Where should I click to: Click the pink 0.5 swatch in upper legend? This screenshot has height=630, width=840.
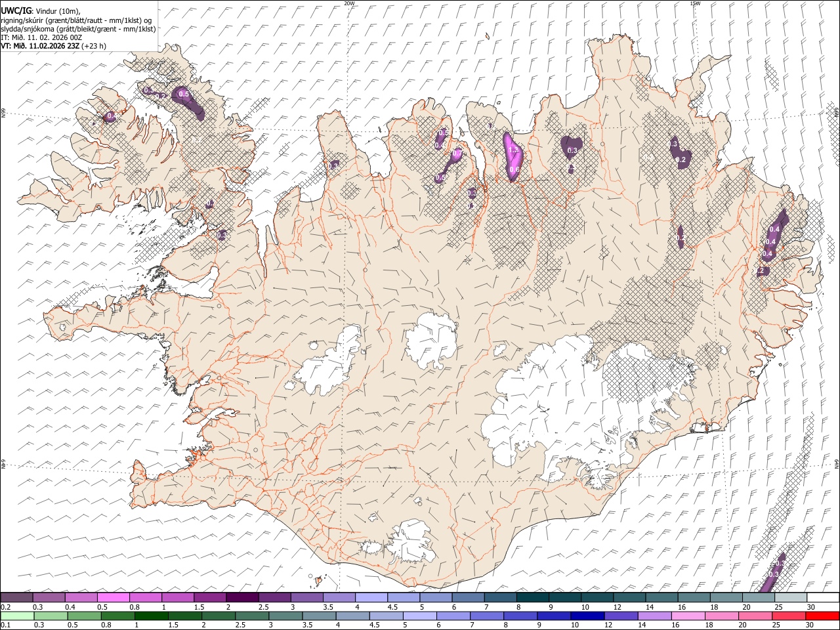coord(113,597)
